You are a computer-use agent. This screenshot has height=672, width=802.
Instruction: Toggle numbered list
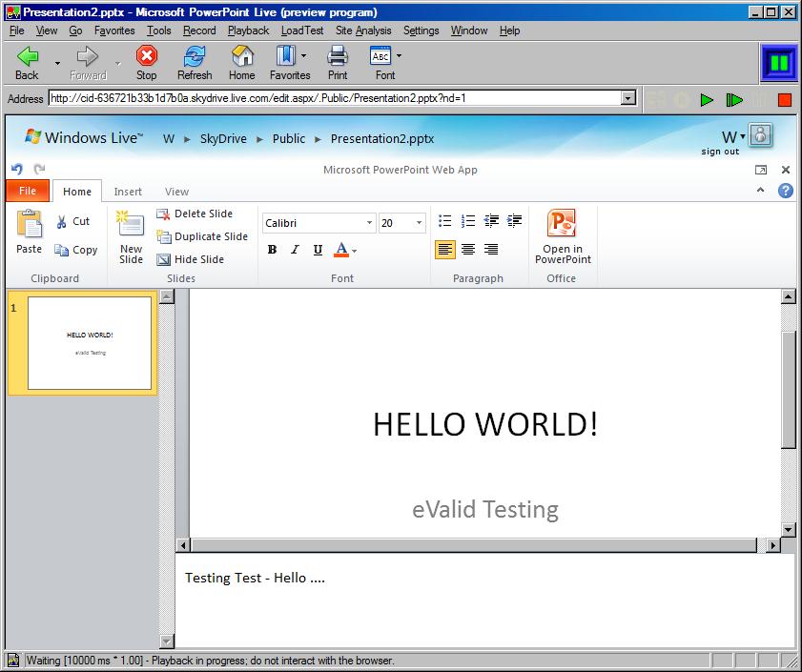click(x=468, y=220)
